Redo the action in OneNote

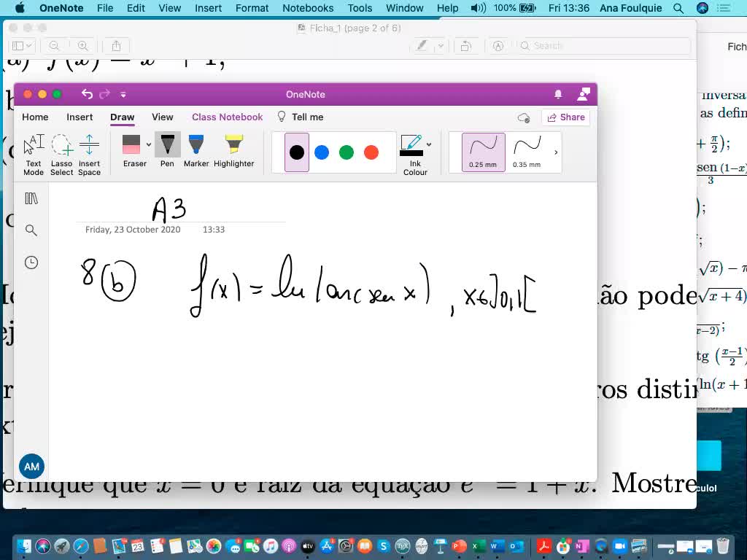pyautogui.click(x=105, y=94)
